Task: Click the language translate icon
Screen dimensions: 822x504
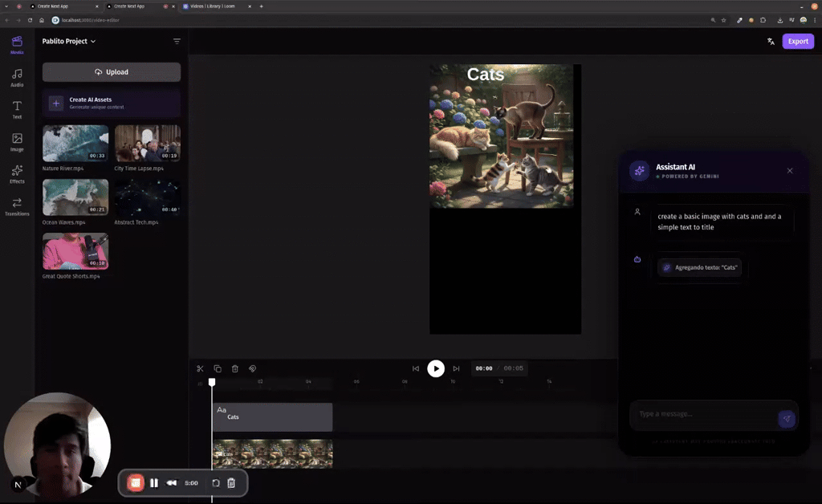Action: pyautogui.click(x=771, y=41)
